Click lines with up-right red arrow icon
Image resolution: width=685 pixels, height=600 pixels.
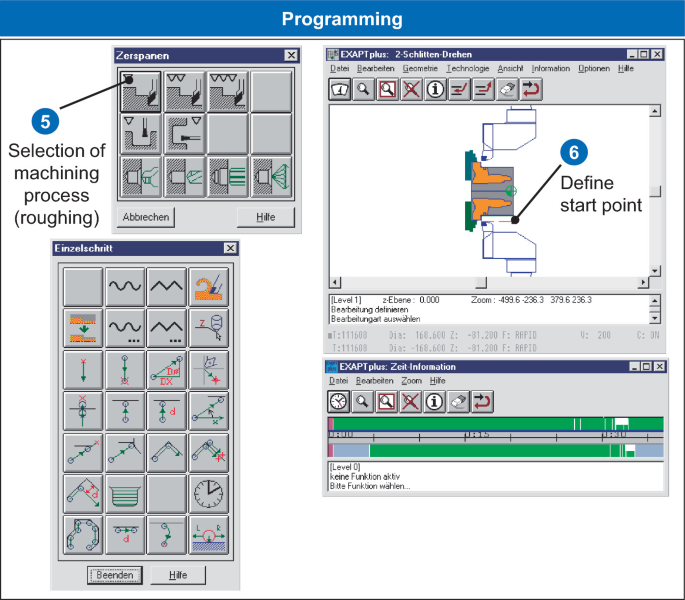pos(483,90)
